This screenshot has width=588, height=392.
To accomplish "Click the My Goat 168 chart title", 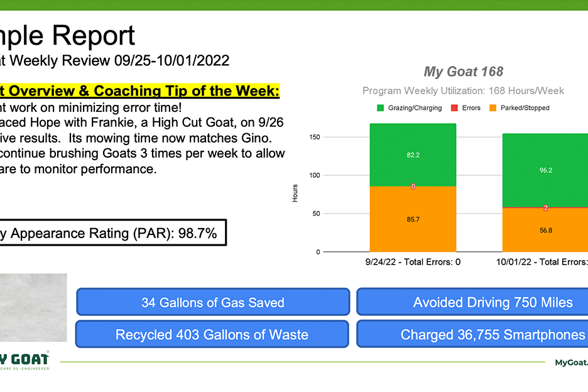I will coord(464,72).
